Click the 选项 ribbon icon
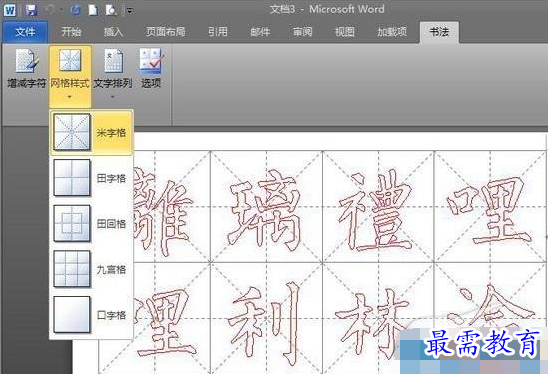The height and width of the screenshot is (374, 548). pyautogui.click(x=151, y=69)
